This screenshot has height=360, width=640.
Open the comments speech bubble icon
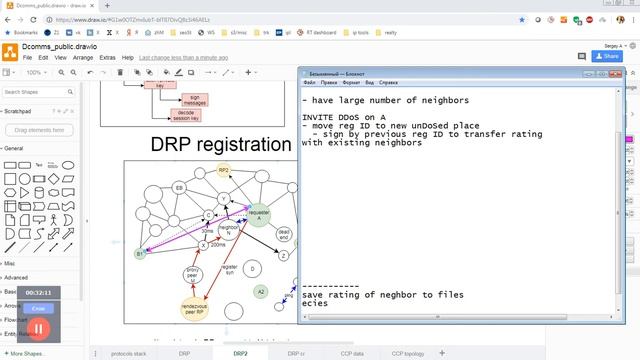point(582,56)
